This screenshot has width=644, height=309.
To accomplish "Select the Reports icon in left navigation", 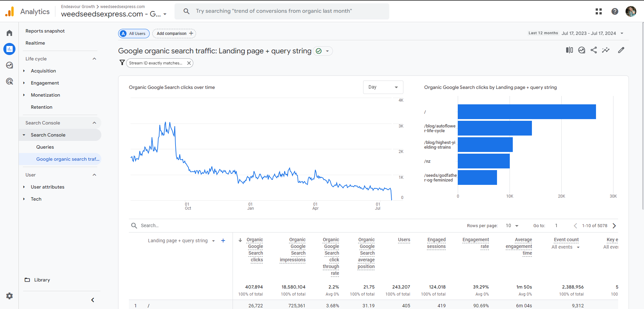I will tap(9, 49).
